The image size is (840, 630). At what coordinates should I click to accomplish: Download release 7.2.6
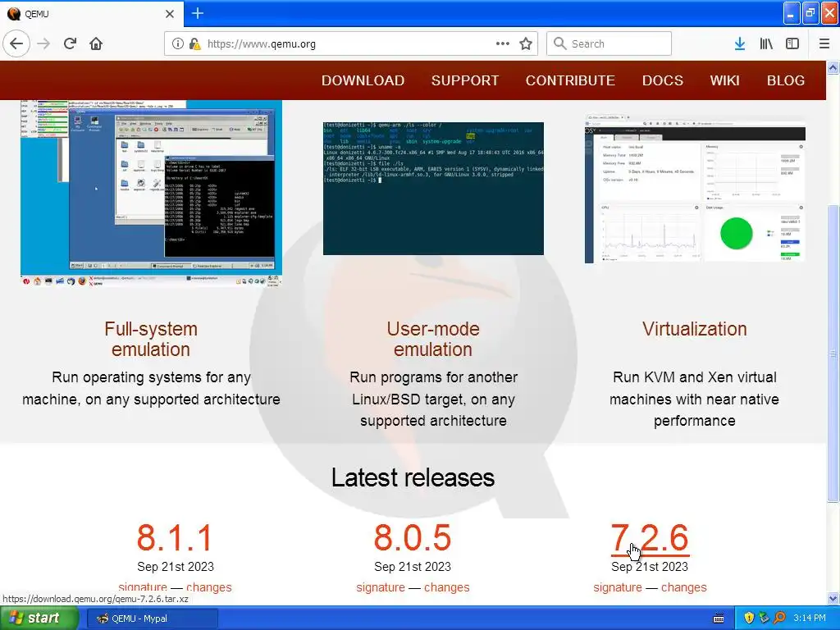pos(650,537)
